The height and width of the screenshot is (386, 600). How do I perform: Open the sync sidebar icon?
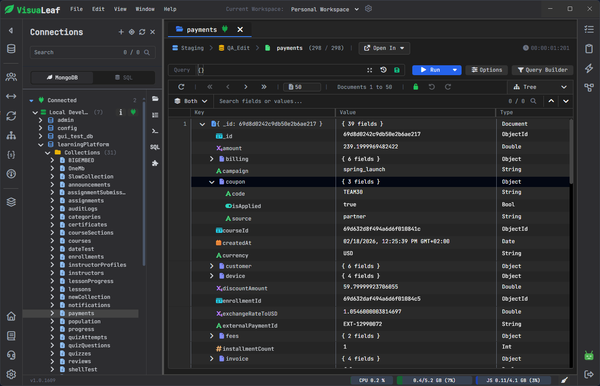click(11, 116)
